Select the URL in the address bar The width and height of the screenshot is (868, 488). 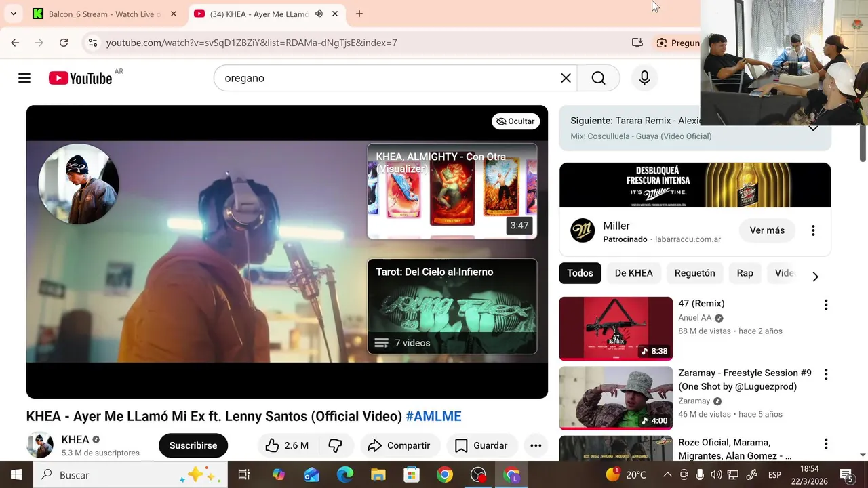(x=252, y=43)
